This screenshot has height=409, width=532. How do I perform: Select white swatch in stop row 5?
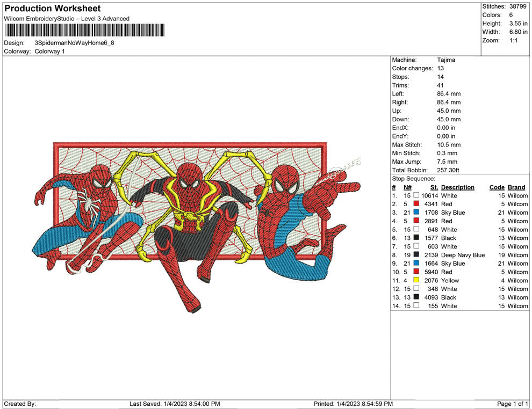click(x=416, y=229)
